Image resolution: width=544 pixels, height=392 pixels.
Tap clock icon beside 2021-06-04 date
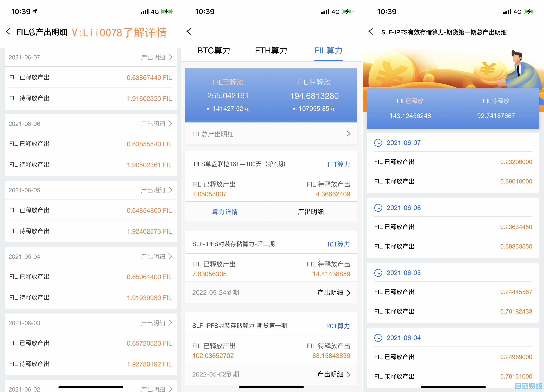[378, 338]
